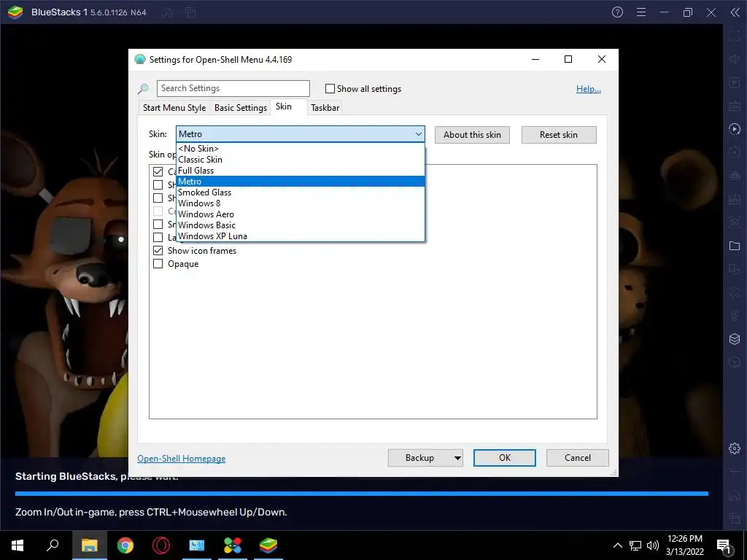Open multi-instance layers icon in sidebar
This screenshot has height=560, width=747.
[735, 339]
